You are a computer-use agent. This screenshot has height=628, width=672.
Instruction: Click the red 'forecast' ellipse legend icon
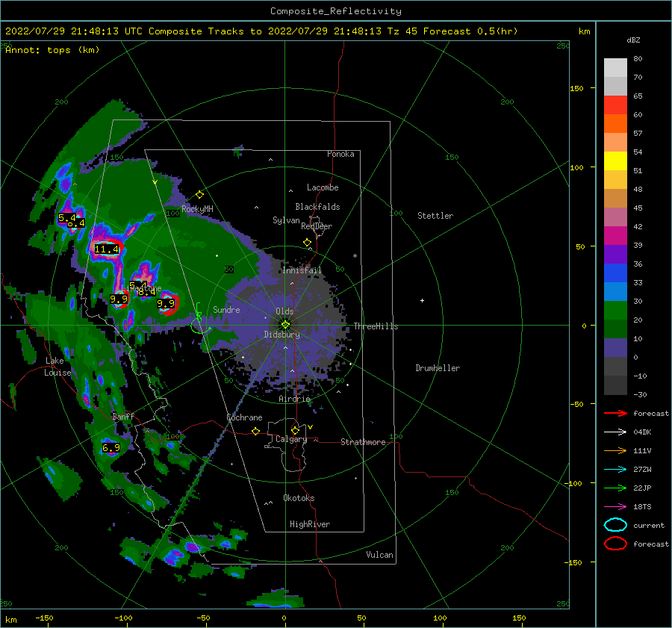click(x=615, y=544)
